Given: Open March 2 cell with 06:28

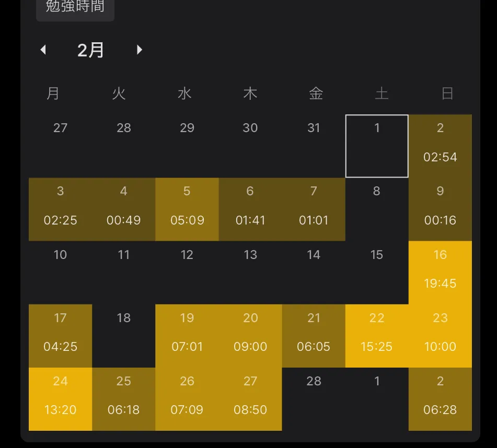Looking at the screenshot, I should pos(440,399).
